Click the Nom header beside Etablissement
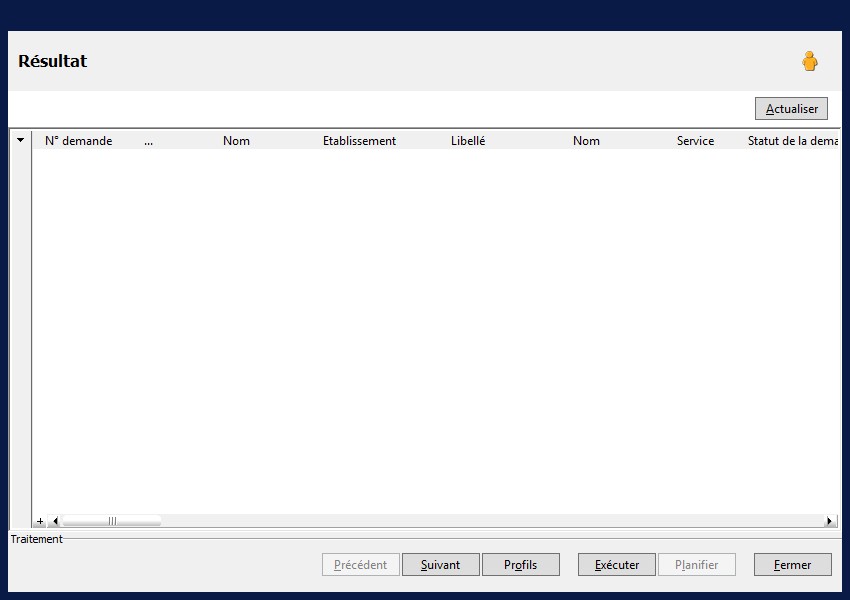This screenshot has height=600, width=850. pos(236,141)
